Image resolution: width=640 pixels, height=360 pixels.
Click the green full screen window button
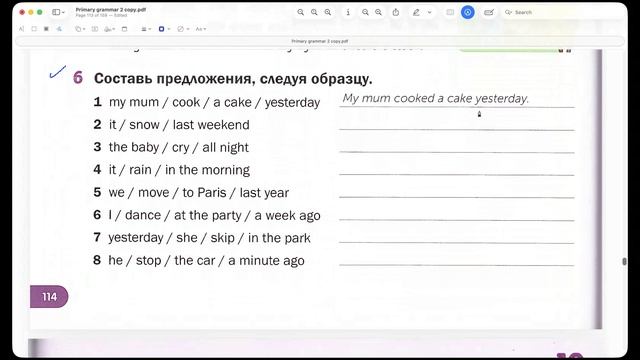[40, 12]
